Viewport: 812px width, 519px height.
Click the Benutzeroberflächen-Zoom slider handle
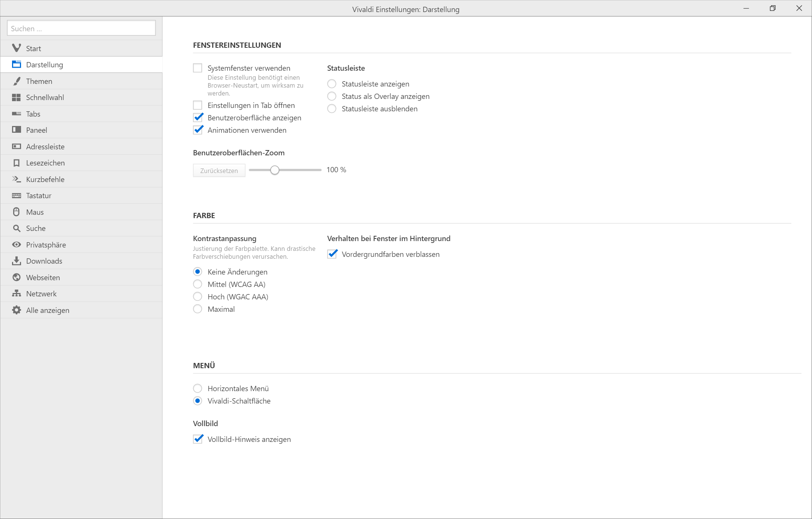pos(275,170)
